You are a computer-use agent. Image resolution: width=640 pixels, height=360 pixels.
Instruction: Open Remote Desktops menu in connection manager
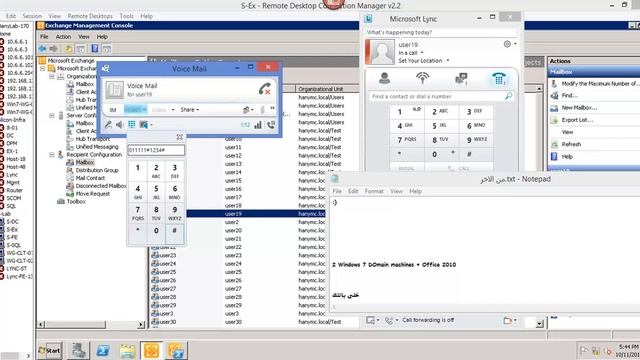pos(90,16)
